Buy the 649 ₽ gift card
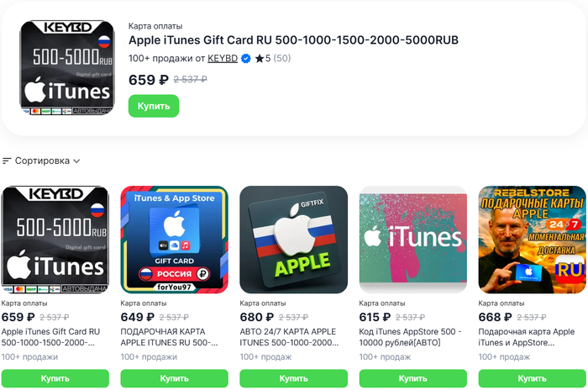588x390 pixels. click(x=175, y=378)
